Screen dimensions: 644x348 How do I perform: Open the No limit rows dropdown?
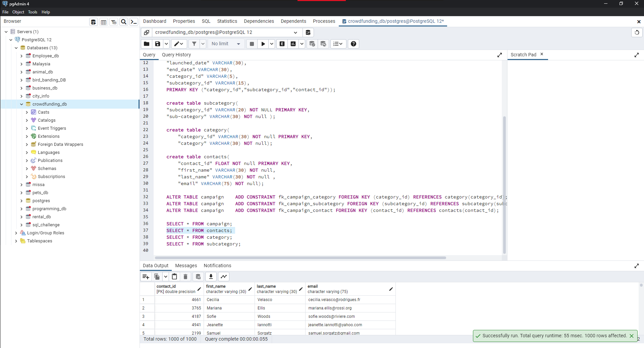226,44
